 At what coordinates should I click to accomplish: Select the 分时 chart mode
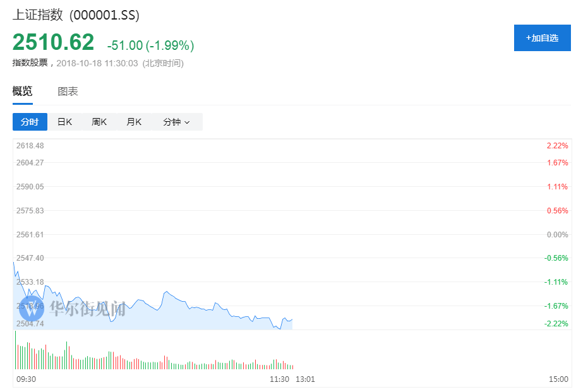pos(30,122)
